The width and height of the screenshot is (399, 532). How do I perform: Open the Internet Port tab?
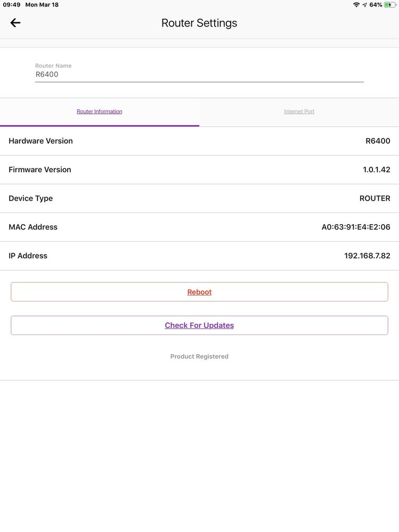pyautogui.click(x=299, y=112)
